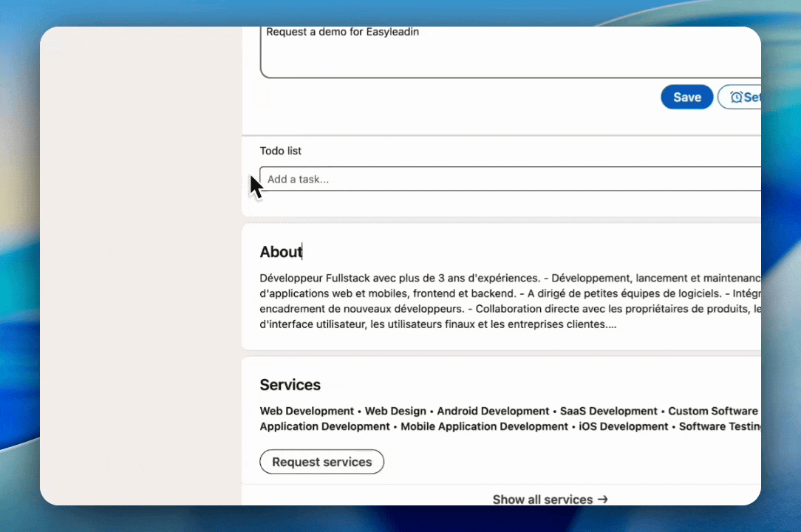Click the About section heading
The width and height of the screenshot is (801, 532).
(x=281, y=252)
